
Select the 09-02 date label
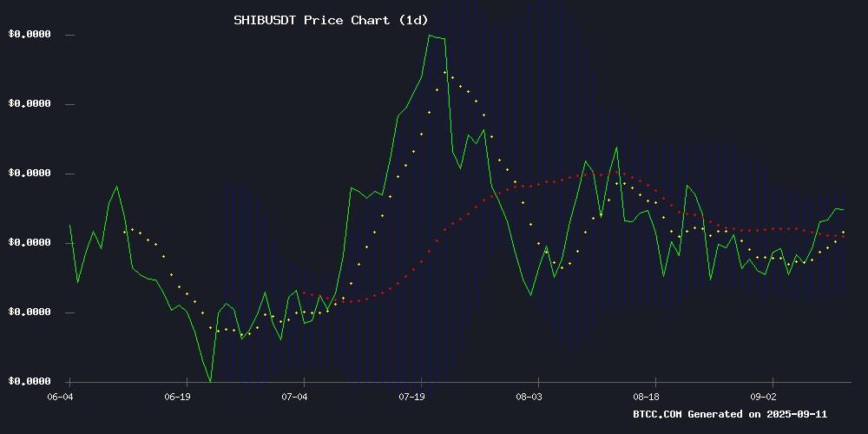click(764, 397)
